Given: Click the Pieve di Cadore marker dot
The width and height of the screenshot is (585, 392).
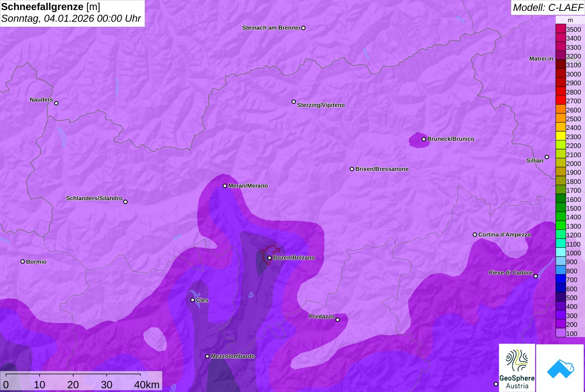Looking at the screenshot, I should [x=536, y=276].
